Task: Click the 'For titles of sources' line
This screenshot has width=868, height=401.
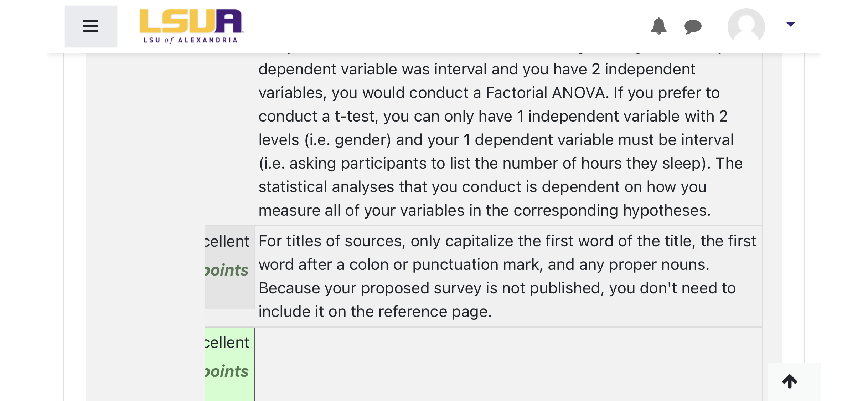Action: click(507, 241)
